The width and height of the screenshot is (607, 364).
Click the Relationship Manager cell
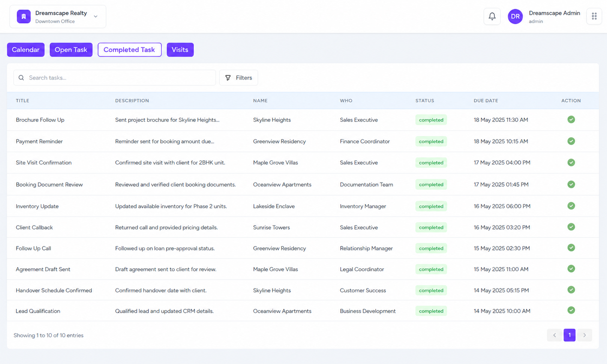point(366,248)
